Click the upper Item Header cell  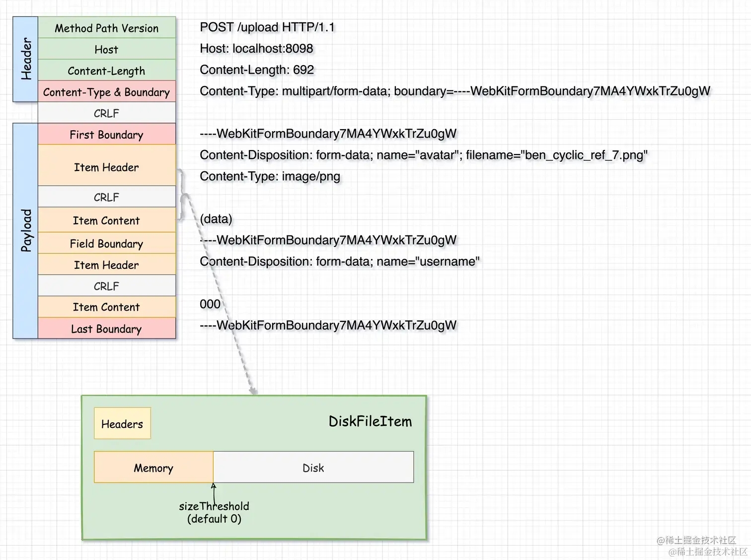click(x=106, y=167)
